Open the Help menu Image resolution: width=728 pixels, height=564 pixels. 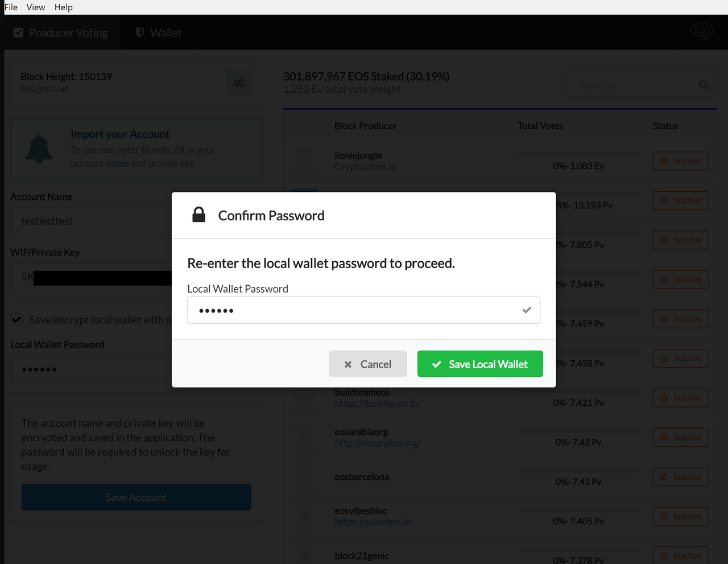pyautogui.click(x=64, y=7)
